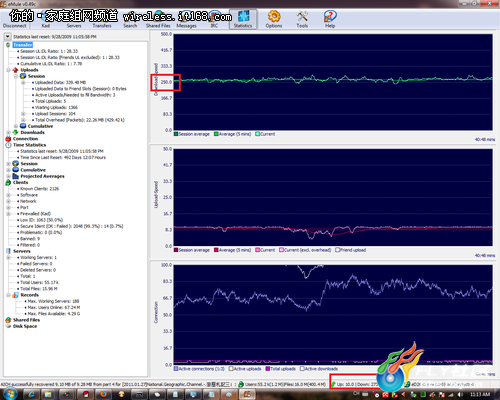Select 'Max. Files Available' record row
Viewport: 500px width, 400px height.
click(x=54, y=314)
